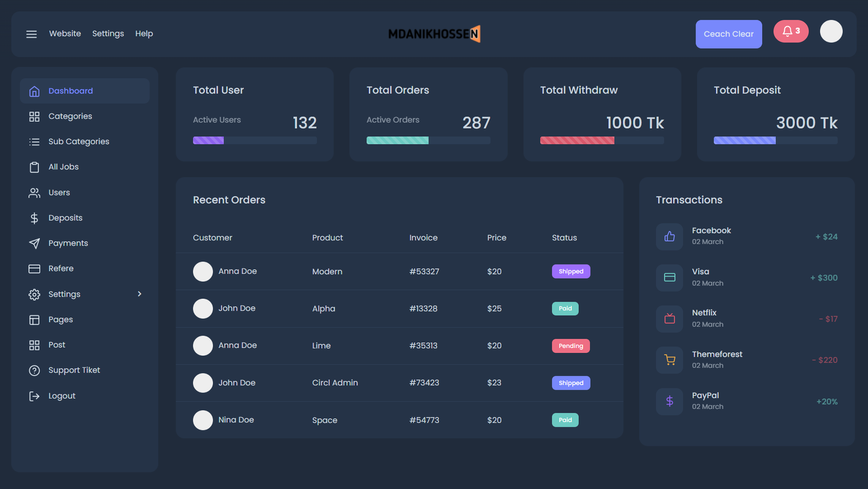
Task: Click Anna Doe avatar in Modern row
Action: 203,272
